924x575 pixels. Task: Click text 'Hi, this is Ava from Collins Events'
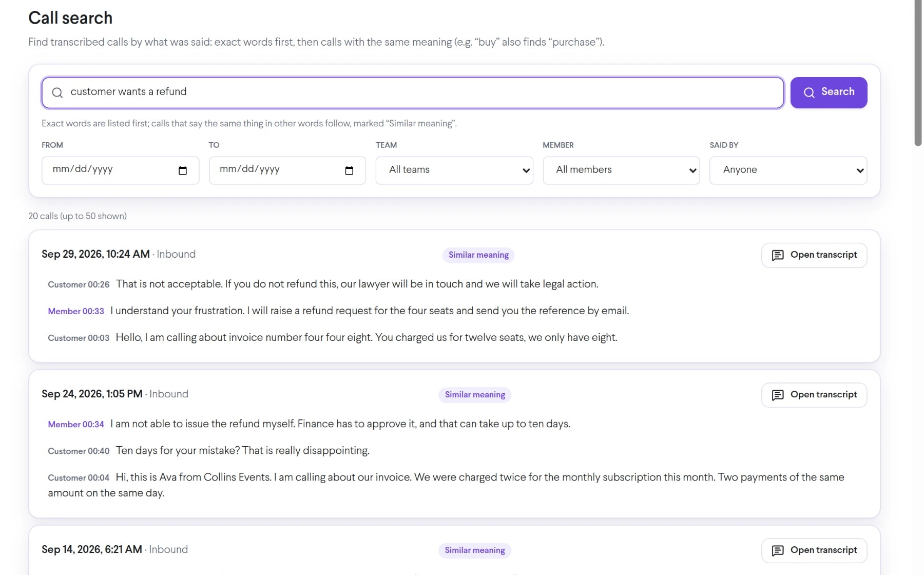pos(194,477)
